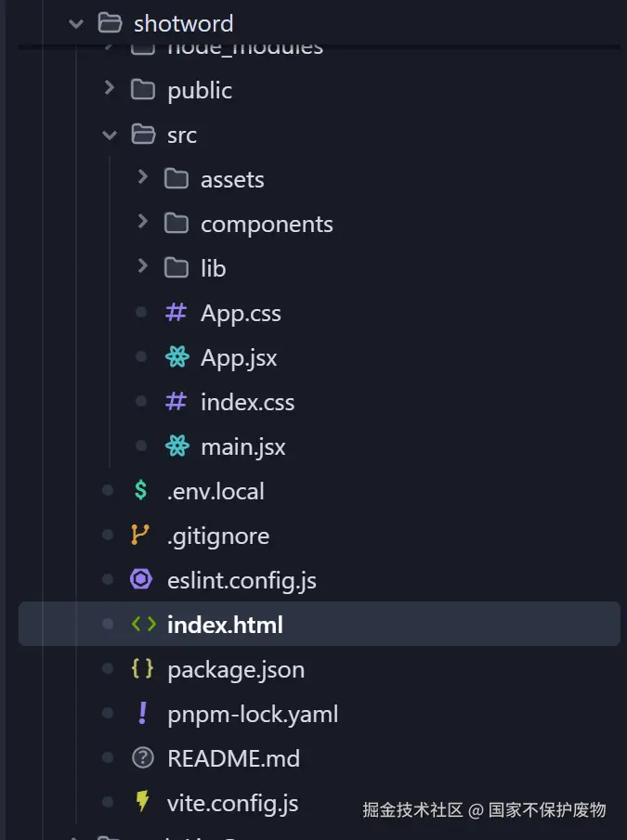Expand the components folder chevron
627x840 pixels.
(x=142, y=222)
